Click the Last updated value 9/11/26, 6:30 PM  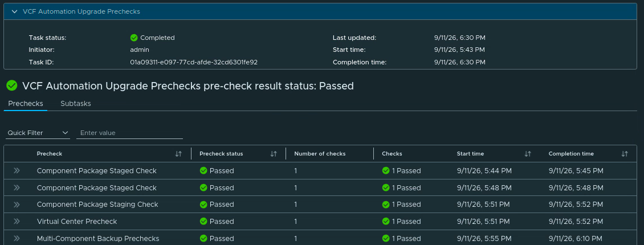coord(459,38)
